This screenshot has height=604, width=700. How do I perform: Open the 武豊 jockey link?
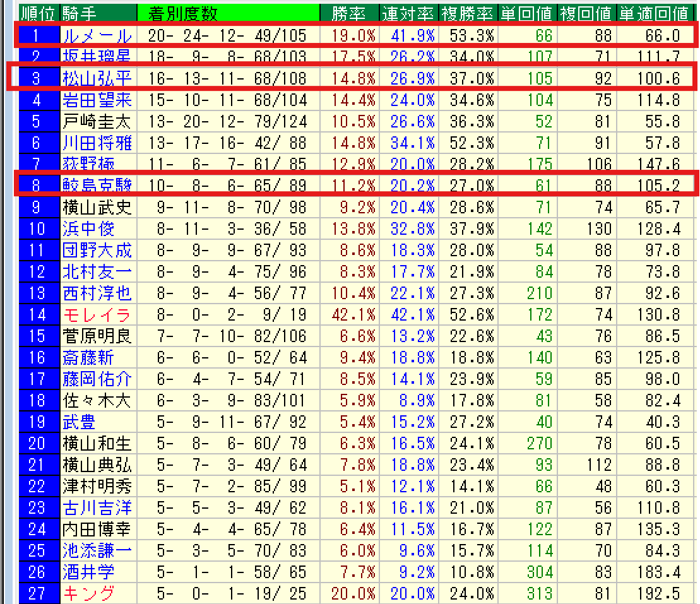coord(80,422)
